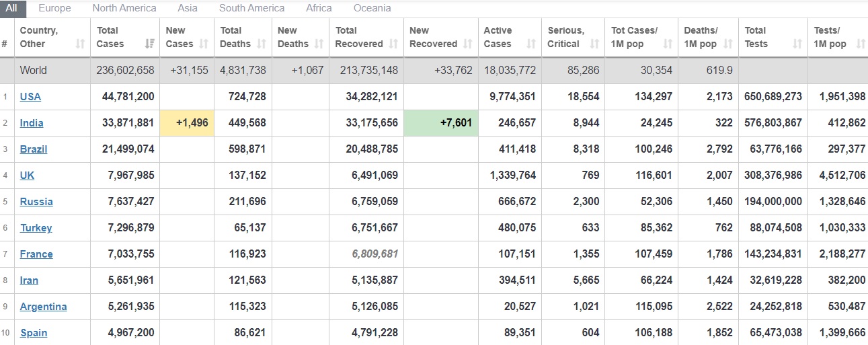Viewport: 868px width, 345px height.
Task: Follow the Brazil link
Action: [34, 149]
